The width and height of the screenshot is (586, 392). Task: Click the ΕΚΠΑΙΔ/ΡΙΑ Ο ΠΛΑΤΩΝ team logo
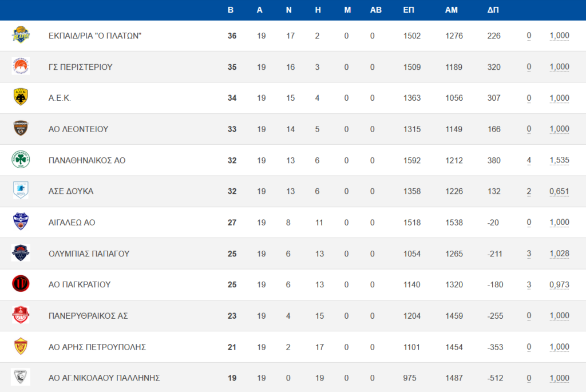[21, 35]
